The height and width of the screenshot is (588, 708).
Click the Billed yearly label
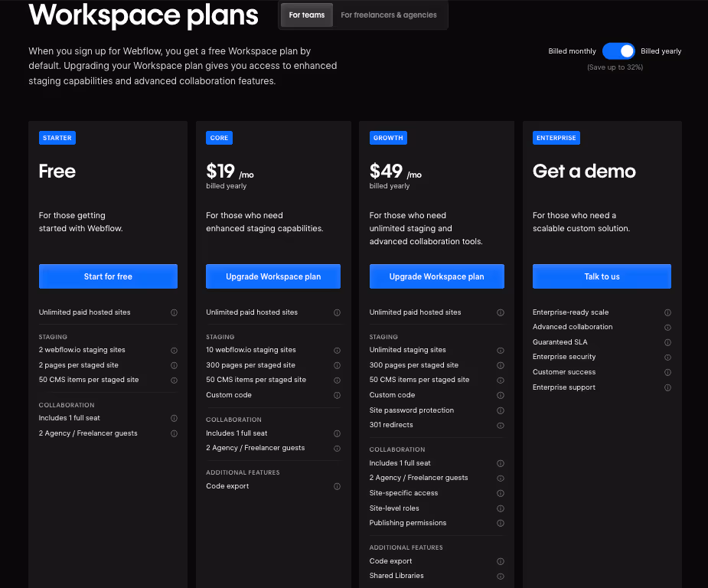[661, 51]
